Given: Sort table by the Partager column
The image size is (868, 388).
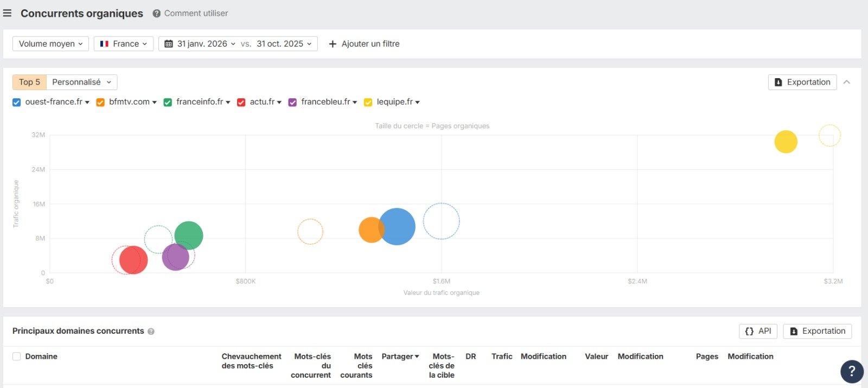Looking at the screenshot, I should [400, 357].
